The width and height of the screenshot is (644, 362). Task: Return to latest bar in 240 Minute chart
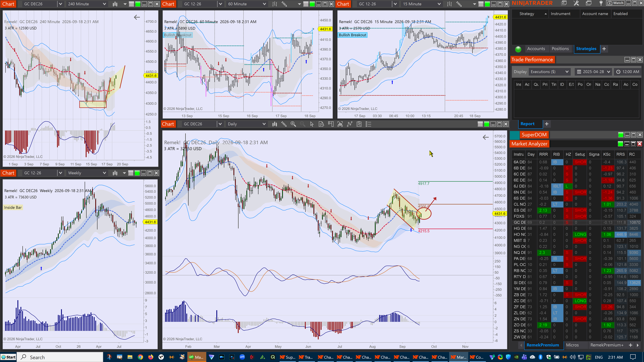[137, 17]
